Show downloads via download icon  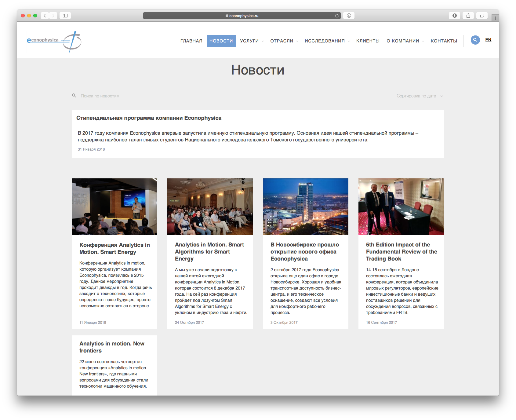click(x=454, y=16)
